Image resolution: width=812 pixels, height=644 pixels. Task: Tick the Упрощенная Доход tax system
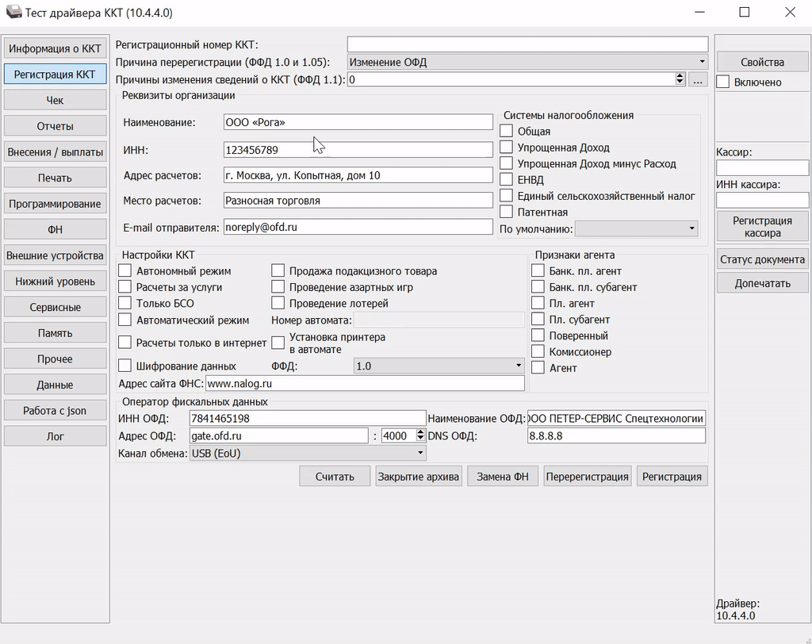point(507,148)
